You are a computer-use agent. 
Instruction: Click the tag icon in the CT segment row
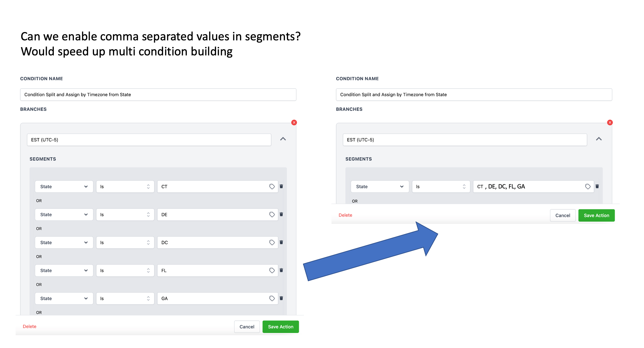coord(272,187)
